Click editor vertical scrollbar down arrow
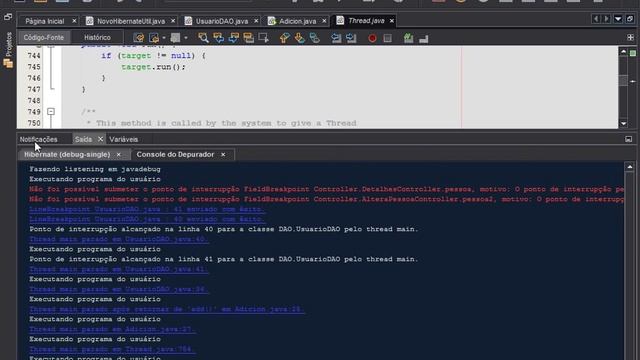Image resolution: width=640 pixels, height=360 pixels. [x=623, y=124]
